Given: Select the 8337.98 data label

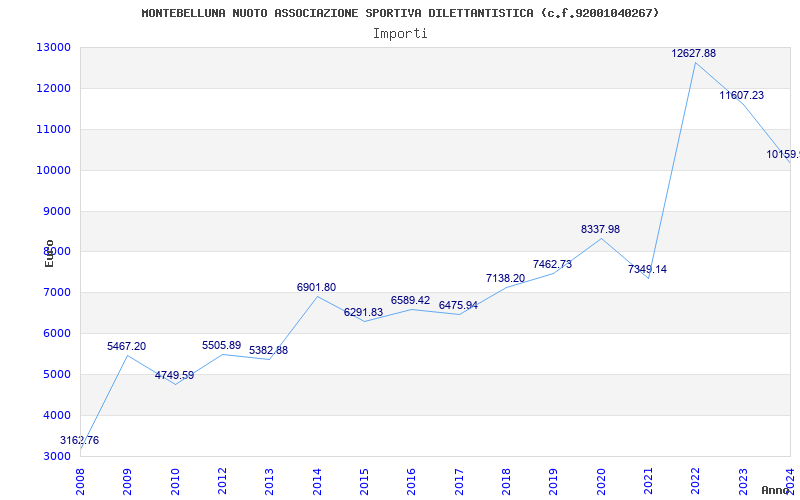Looking at the screenshot, I should (x=601, y=230).
